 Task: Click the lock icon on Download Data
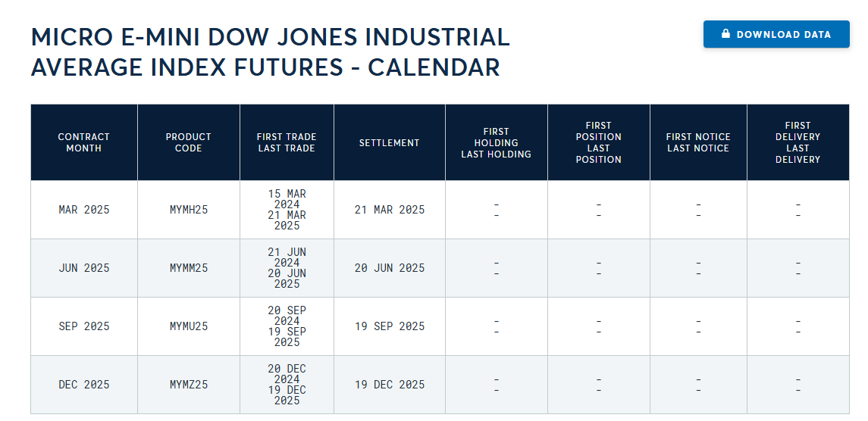[725, 34]
